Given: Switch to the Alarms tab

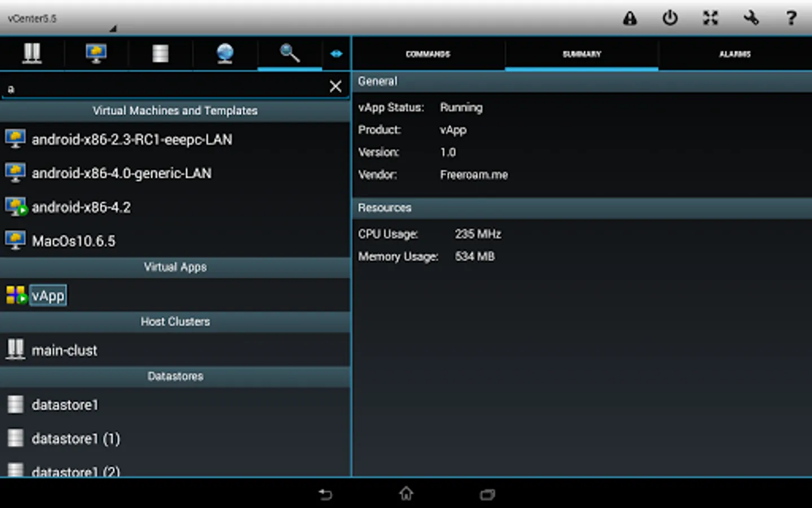Looking at the screenshot, I should [735, 54].
